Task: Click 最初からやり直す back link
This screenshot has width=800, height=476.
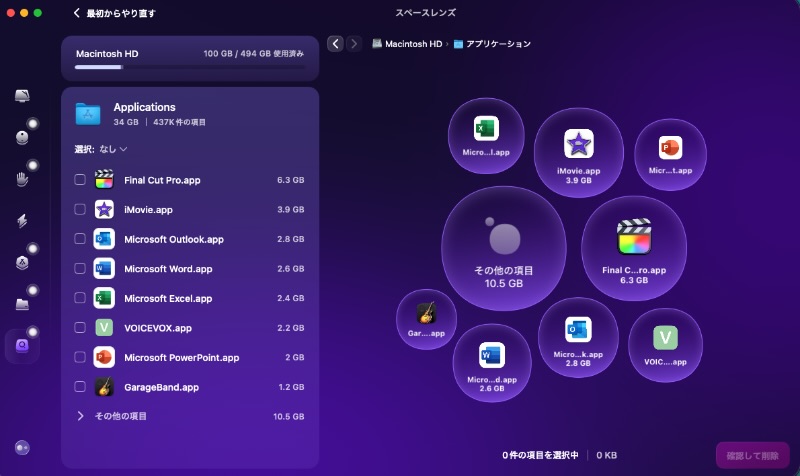Action: point(115,13)
